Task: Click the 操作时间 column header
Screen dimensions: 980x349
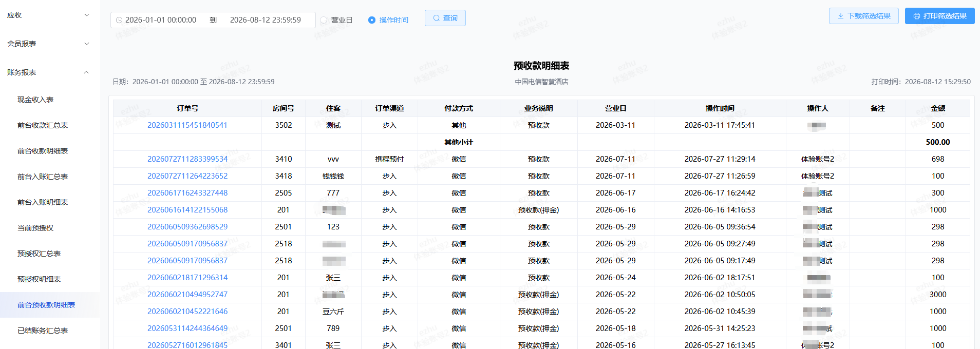Action: [720, 108]
